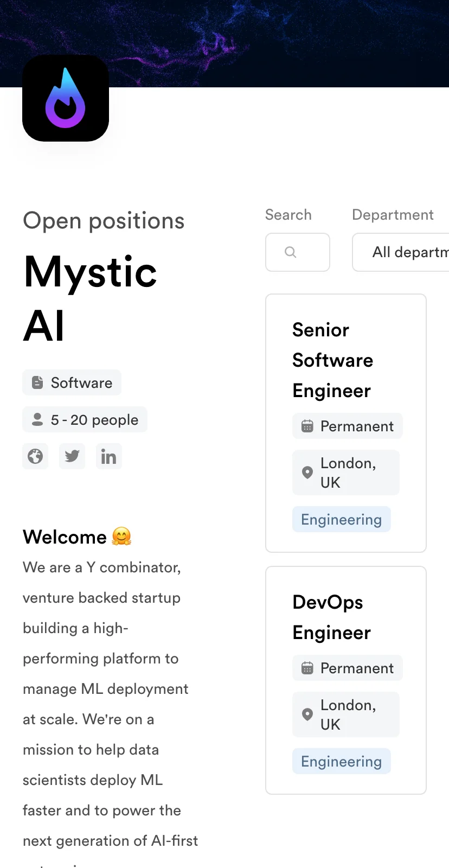Click the 5 - 20 people tag
Viewport: 449px width, 868px height.
85,419
